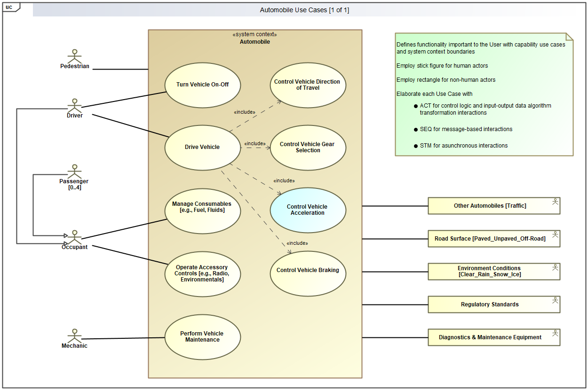Click the Automobile Use Cases diagram title
The height and width of the screenshot is (390, 588).
[x=304, y=10]
